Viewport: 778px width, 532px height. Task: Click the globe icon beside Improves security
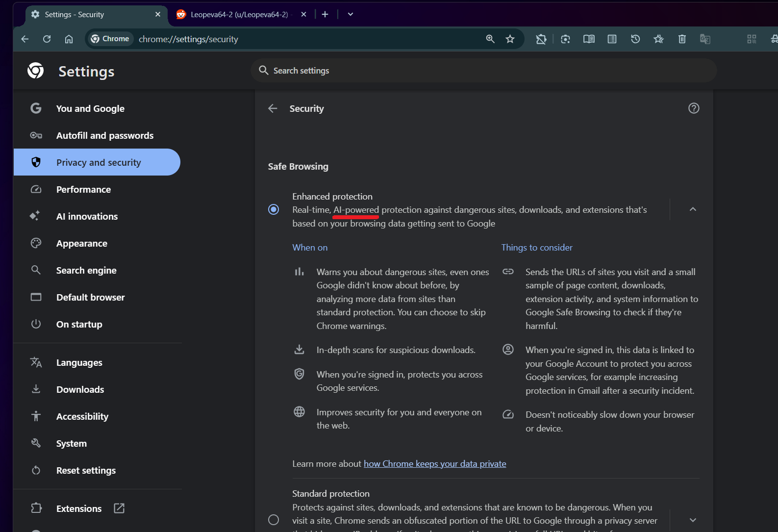click(x=299, y=412)
